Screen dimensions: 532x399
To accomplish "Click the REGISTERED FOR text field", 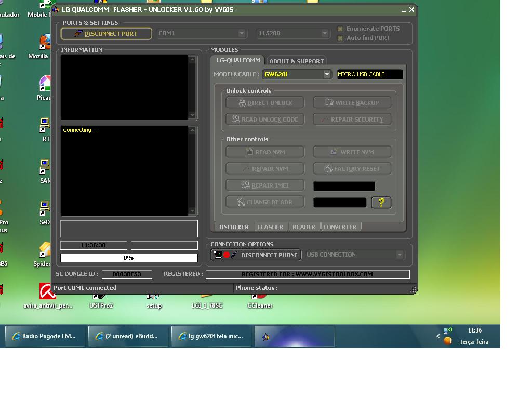I will [308, 274].
